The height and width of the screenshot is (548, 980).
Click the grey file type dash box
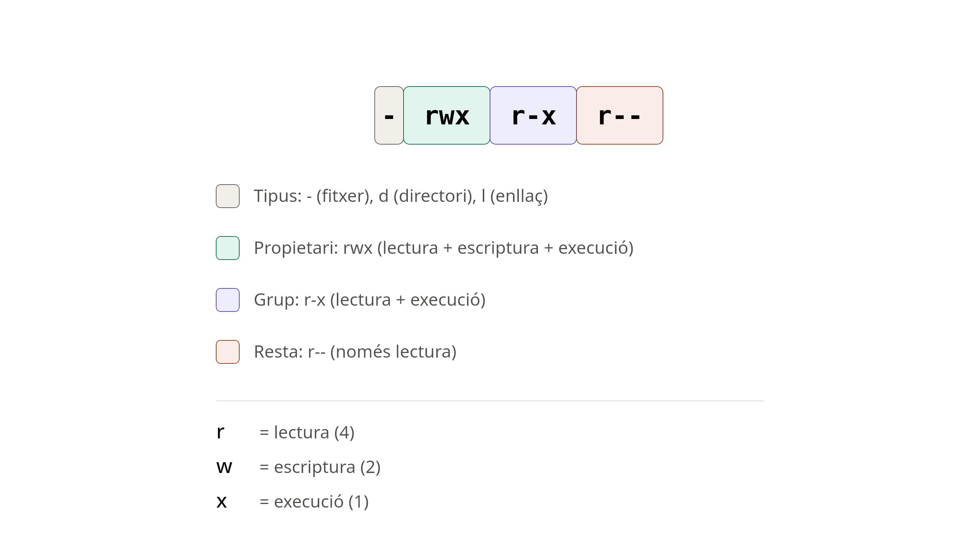(x=389, y=115)
